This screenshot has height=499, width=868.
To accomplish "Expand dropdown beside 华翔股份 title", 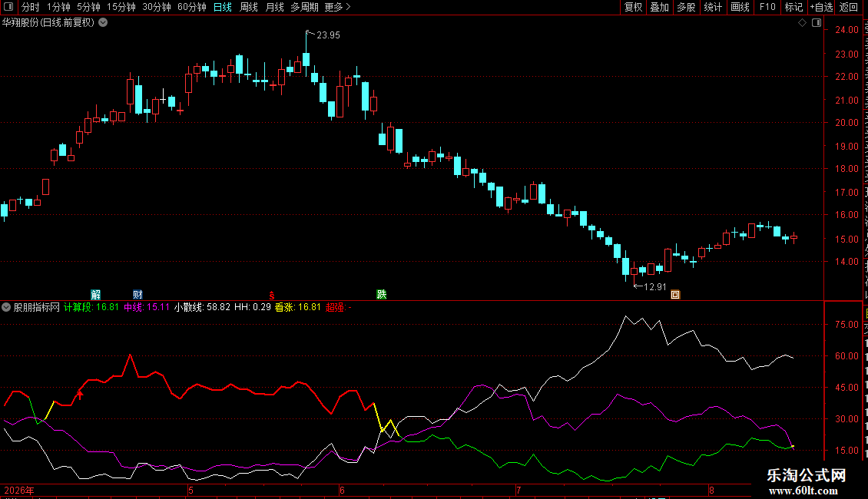I will coord(103,23).
